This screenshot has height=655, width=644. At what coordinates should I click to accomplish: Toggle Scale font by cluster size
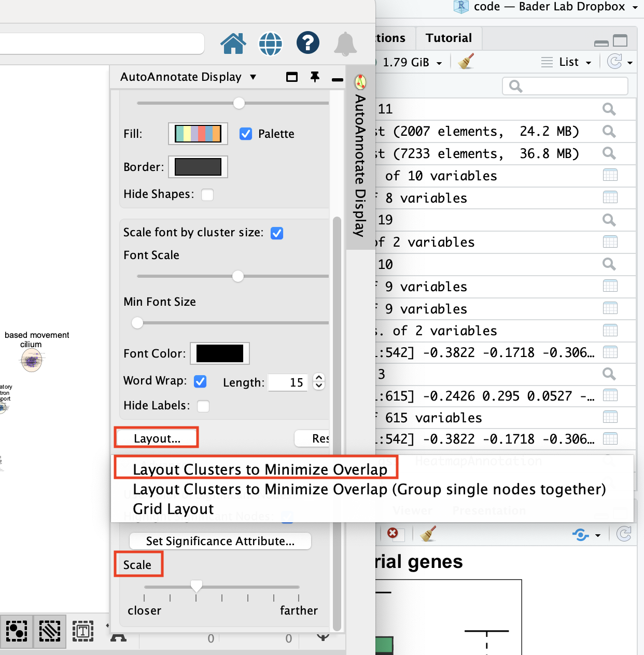click(277, 233)
